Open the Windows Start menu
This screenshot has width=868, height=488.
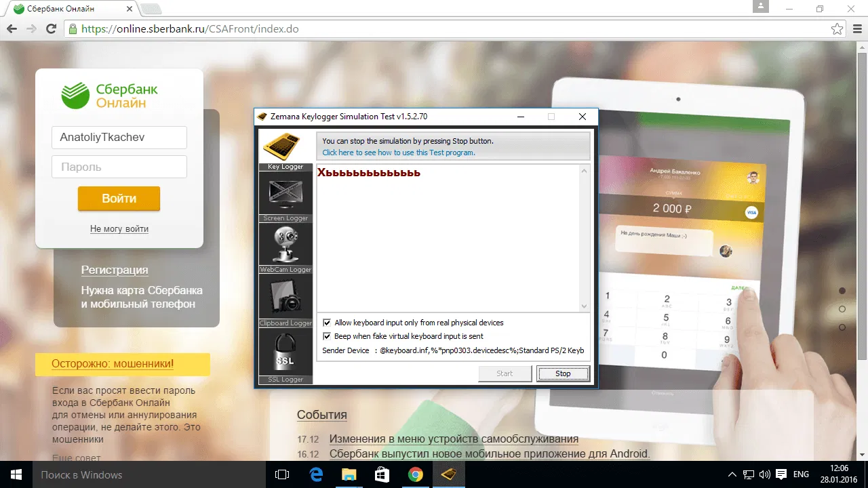click(x=16, y=474)
